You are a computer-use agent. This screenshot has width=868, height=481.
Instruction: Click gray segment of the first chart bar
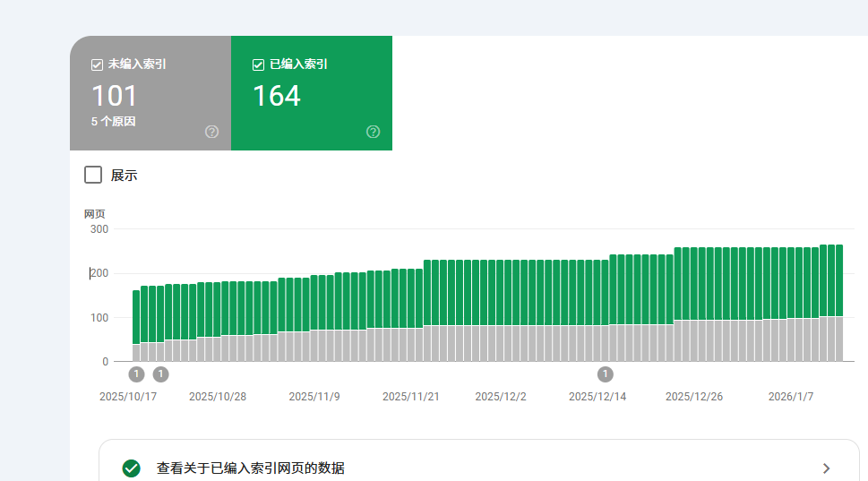(x=136, y=352)
